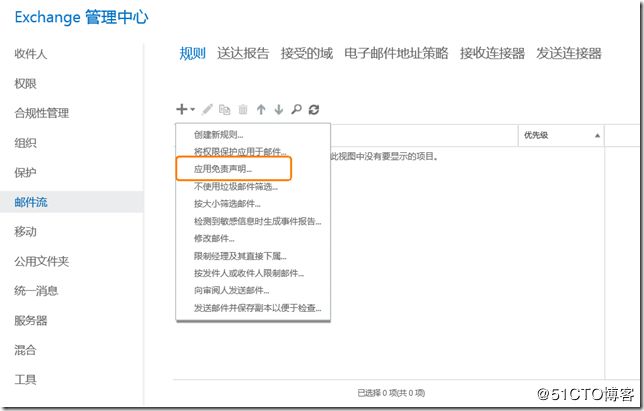Click the sort arrow in 优先级 column
This screenshot has width=644, height=411.
click(x=598, y=135)
